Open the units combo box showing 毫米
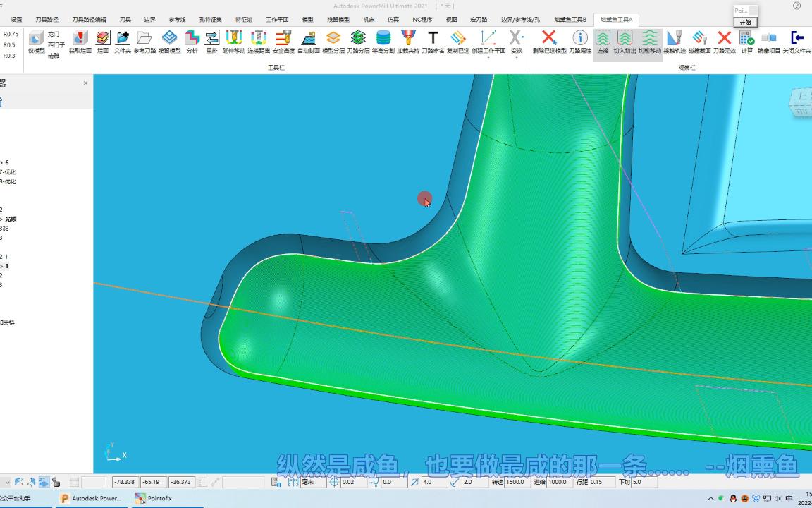This screenshot has height=508, width=812. (x=313, y=482)
